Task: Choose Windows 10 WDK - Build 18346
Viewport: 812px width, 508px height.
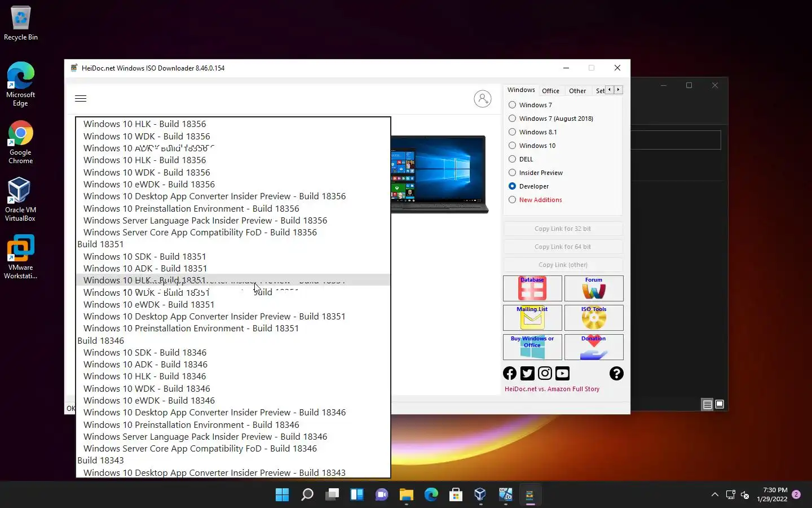Action: pyautogui.click(x=233, y=389)
